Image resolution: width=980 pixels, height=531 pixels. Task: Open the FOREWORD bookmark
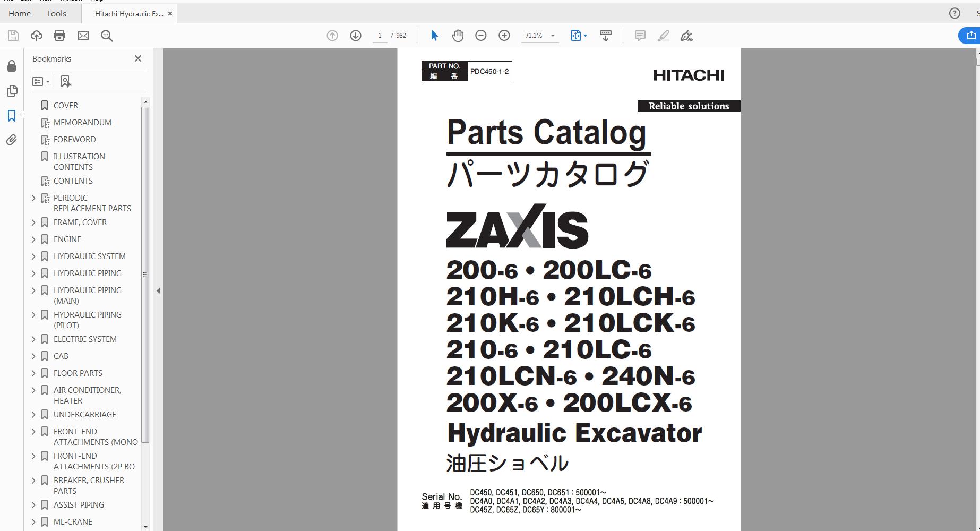pos(75,140)
